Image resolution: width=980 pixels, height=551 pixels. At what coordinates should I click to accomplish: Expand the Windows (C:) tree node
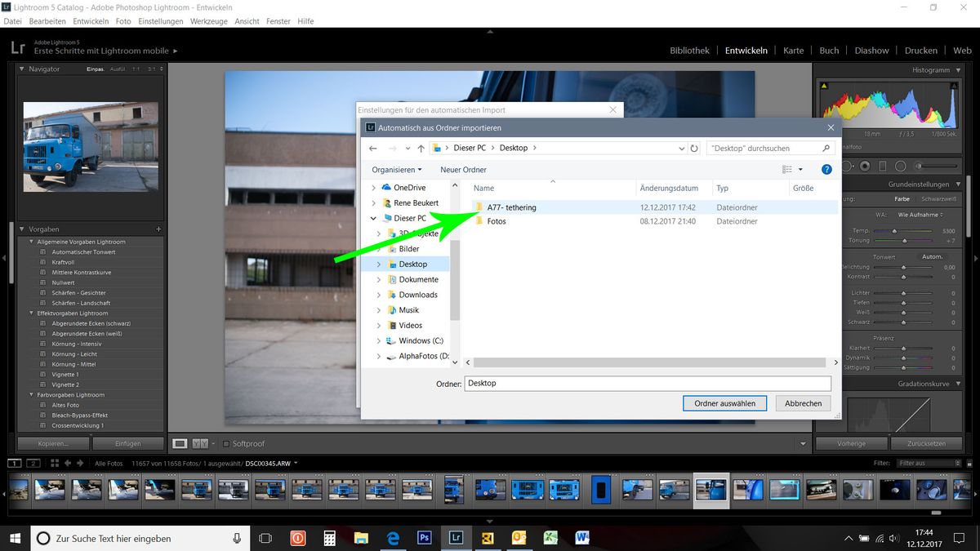pyautogui.click(x=379, y=340)
